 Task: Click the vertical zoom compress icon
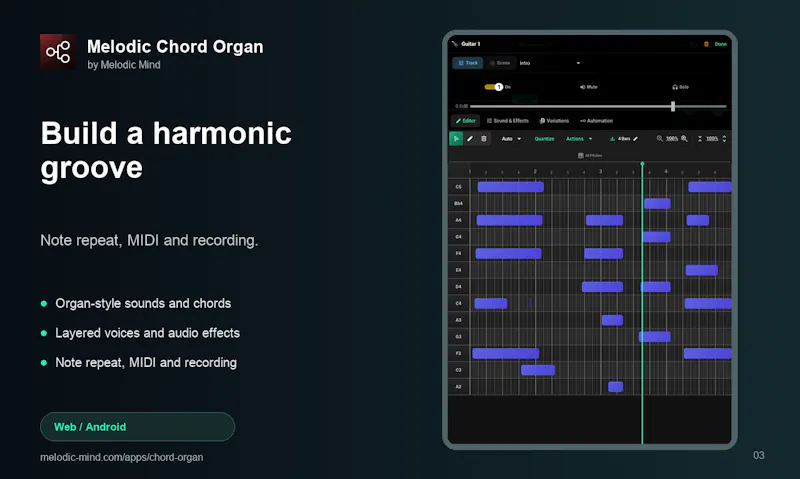700,138
